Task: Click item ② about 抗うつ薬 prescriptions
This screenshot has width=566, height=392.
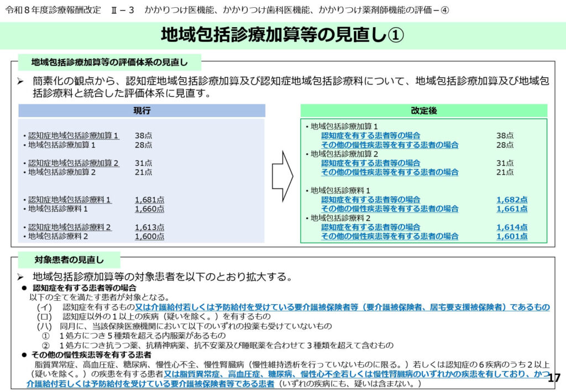Action: pyautogui.click(x=221, y=345)
